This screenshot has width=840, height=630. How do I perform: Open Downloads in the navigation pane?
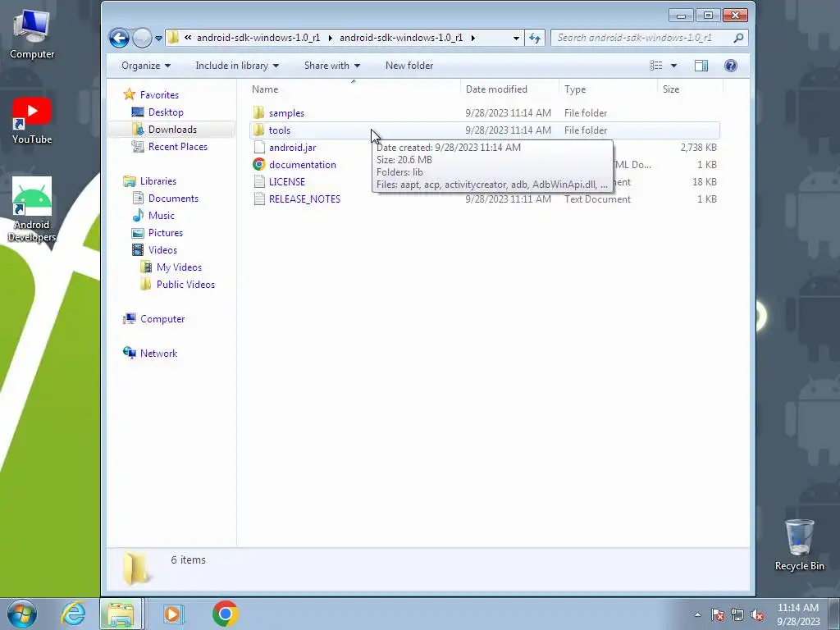tap(172, 129)
